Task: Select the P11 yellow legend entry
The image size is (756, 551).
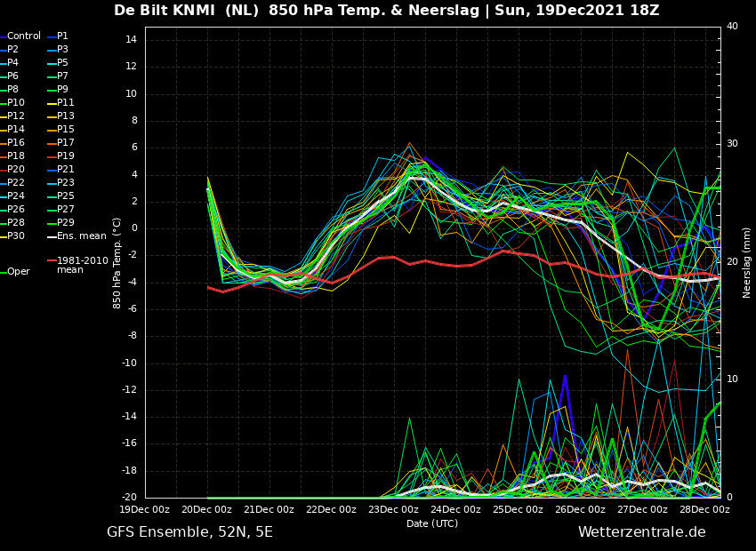Action: [65, 103]
